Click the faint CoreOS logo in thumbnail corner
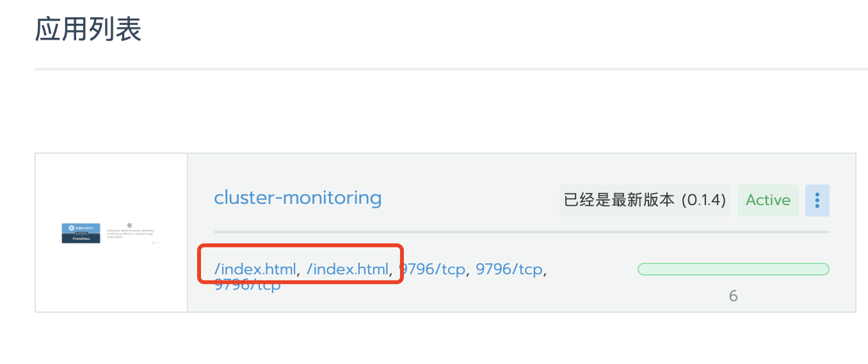This screenshot has height=364, width=868. click(x=157, y=243)
